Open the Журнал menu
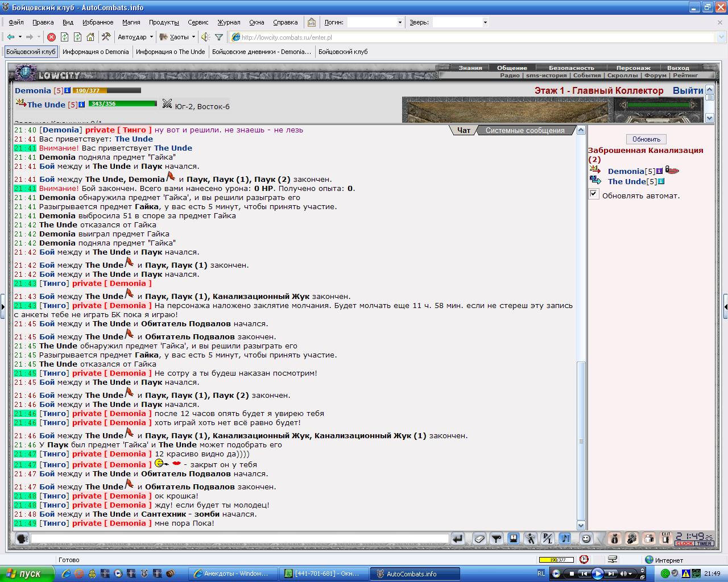 click(x=229, y=22)
